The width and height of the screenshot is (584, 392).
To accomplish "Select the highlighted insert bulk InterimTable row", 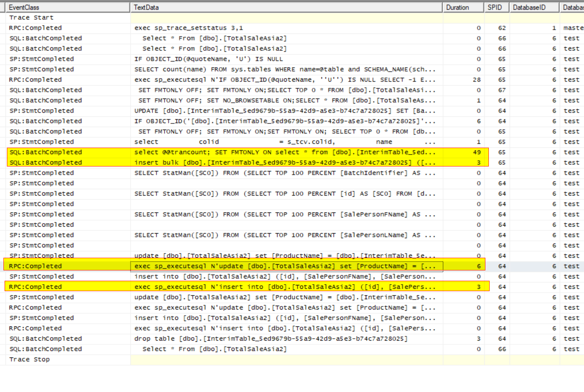I will click(230, 162).
